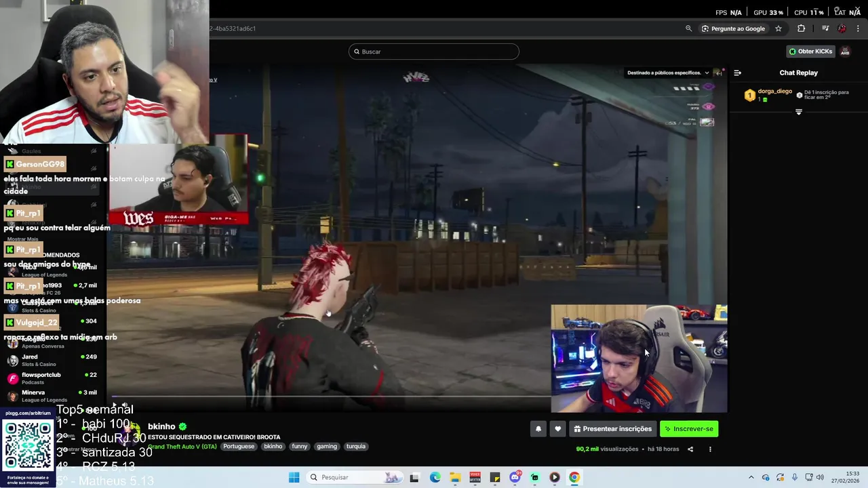Bookmark this page with the star icon
Screen dimensions: 868x488
click(x=778, y=28)
